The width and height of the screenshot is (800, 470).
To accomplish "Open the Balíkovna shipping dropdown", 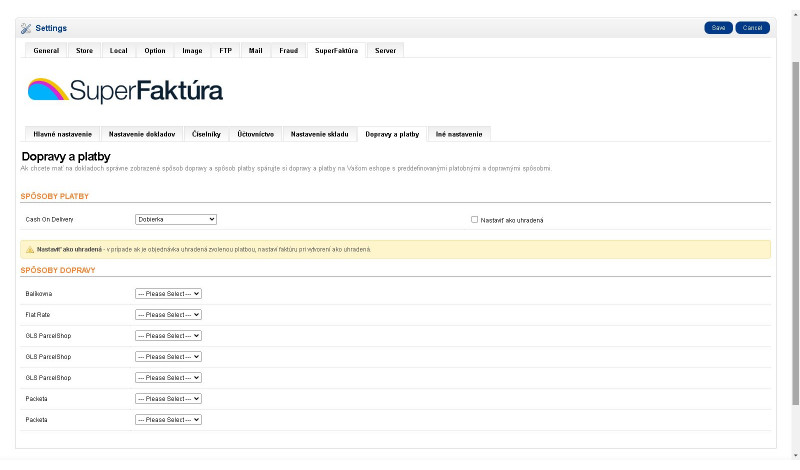I will (168, 294).
